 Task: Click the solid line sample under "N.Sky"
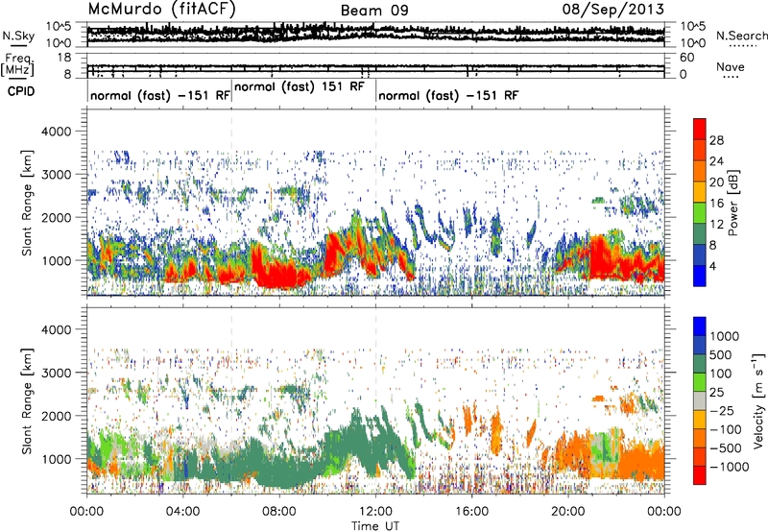point(18,45)
